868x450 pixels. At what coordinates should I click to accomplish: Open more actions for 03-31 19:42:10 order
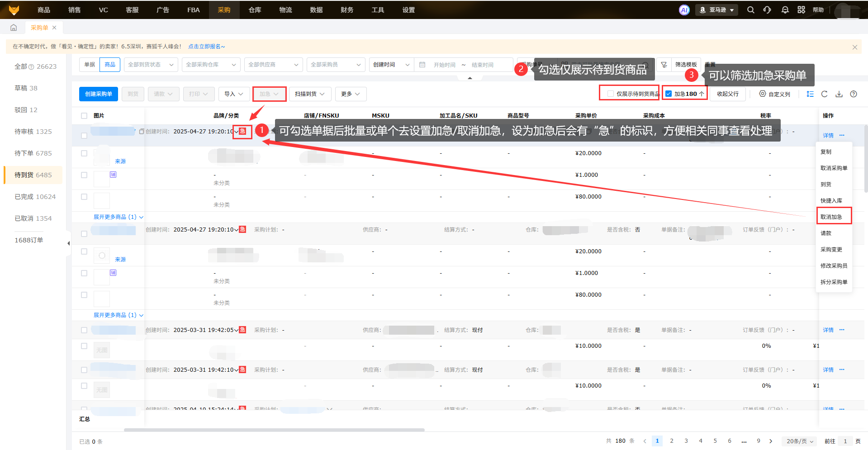(842, 369)
